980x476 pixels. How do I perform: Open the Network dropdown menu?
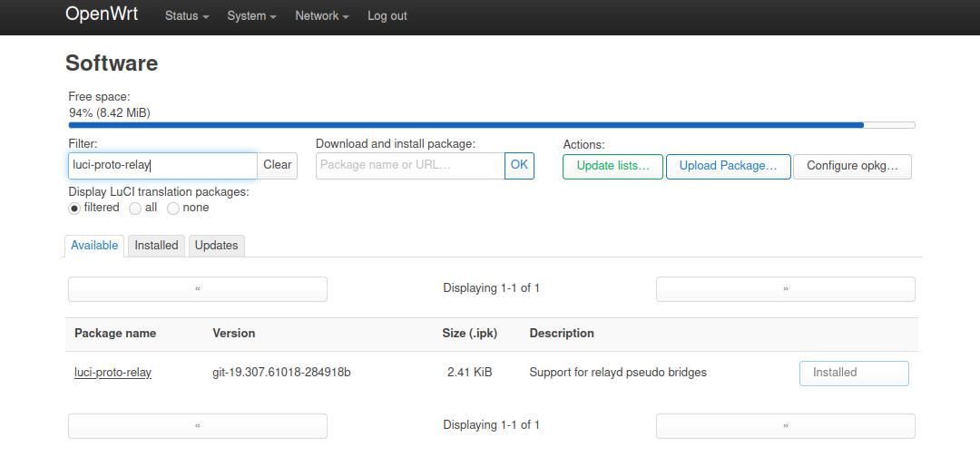321,16
